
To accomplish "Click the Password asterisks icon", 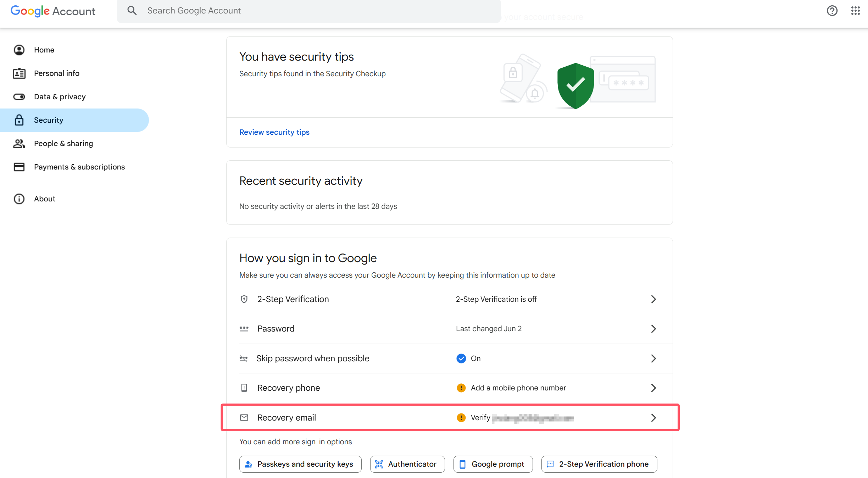I will click(244, 329).
